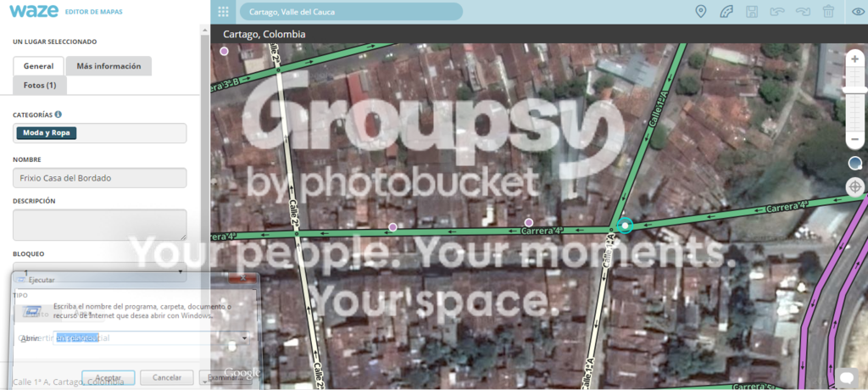This screenshot has width=868, height=390.
Task: Select the add place pin icon
Action: [701, 12]
